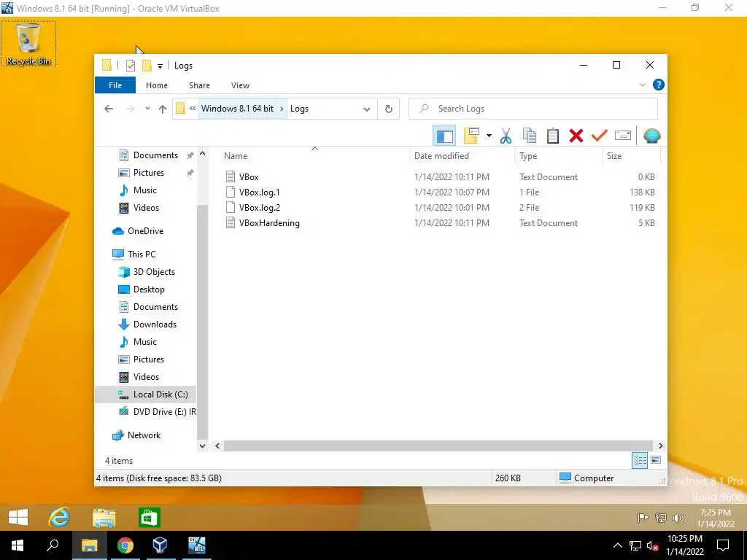Open Chrome from host taskbar
This screenshot has height=560, width=747.
pyautogui.click(x=125, y=545)
